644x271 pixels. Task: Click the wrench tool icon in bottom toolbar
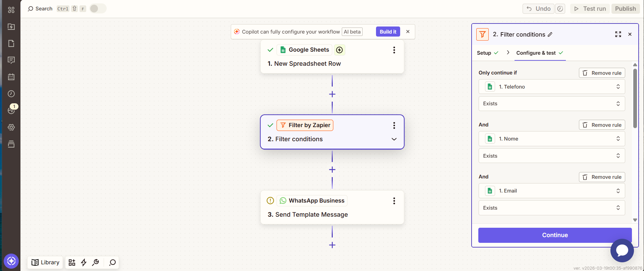pos(96,262)
